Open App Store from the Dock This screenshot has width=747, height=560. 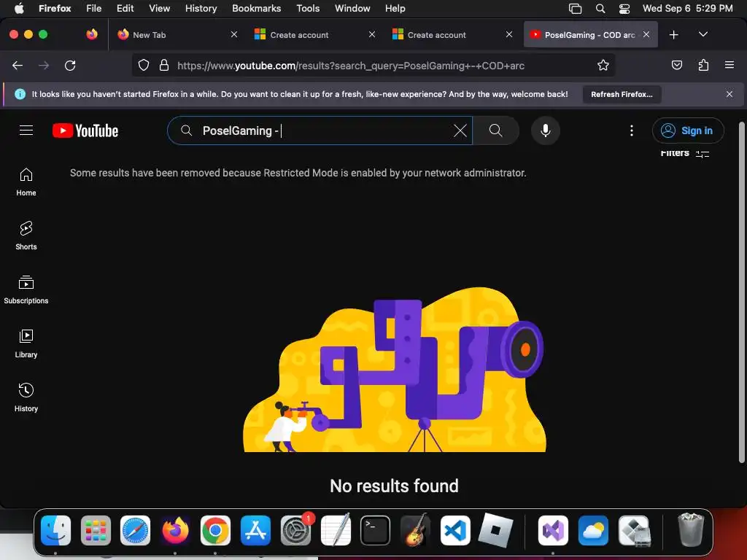255,530
